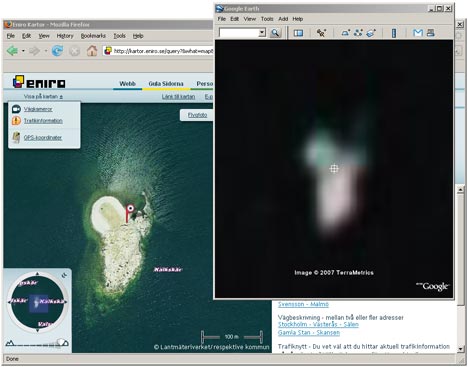Switch map view with the Flygfoto link
The image size is (468, 367).
[x=197, y=115]
